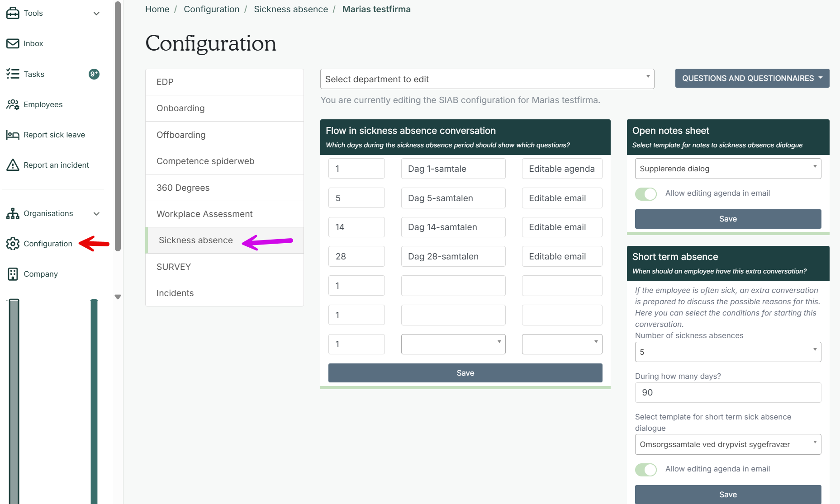840x504 pixels.
Task: Open Company in sidebar
Action: click(x=41, y=274)
